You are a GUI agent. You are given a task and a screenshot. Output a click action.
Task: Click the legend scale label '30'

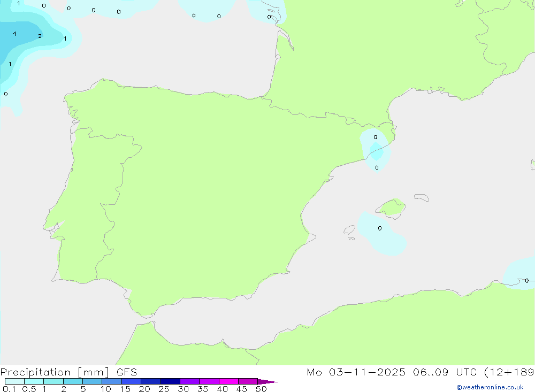click(x=183, y=389)
